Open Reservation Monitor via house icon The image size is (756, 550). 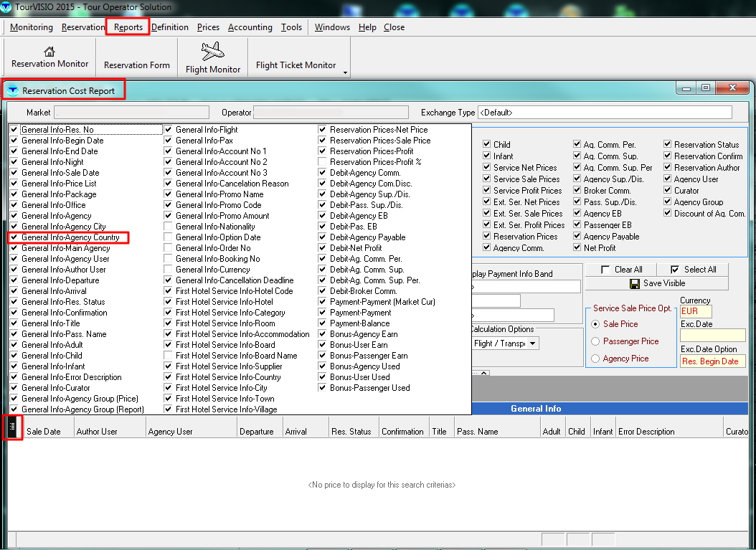(49, 52)
